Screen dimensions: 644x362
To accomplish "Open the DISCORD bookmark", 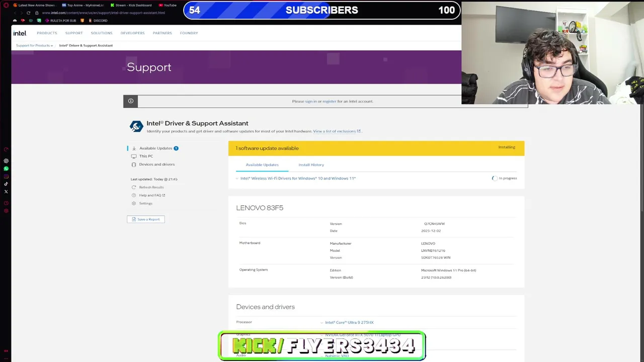I will 98,21.
